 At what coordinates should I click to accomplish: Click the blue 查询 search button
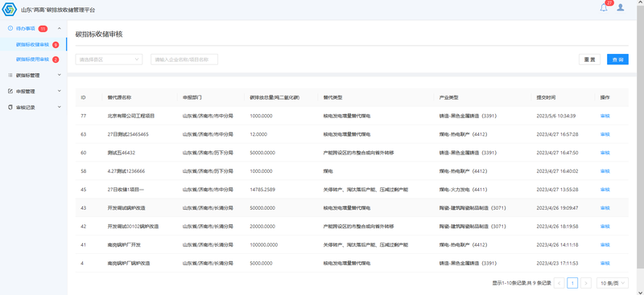tap(617, 59)
